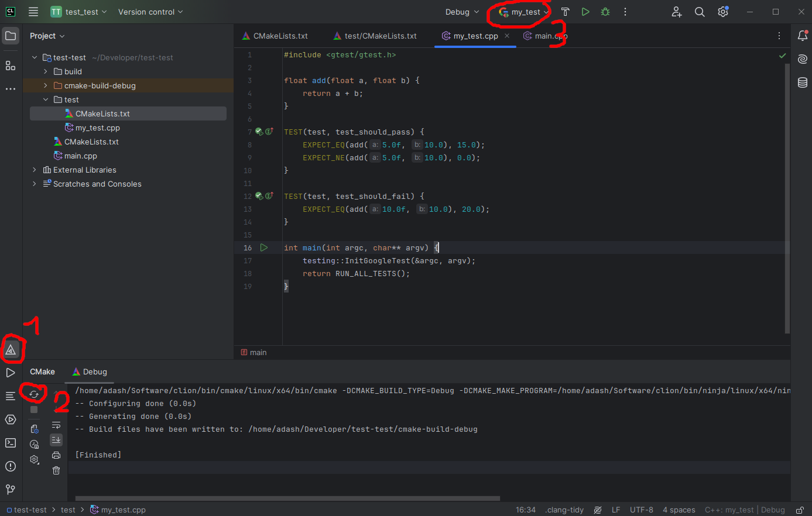This screenshot has width=812, height=516.
Task: Run my_test with green play button
Action: pyautogui.click(x=585, y=12)
